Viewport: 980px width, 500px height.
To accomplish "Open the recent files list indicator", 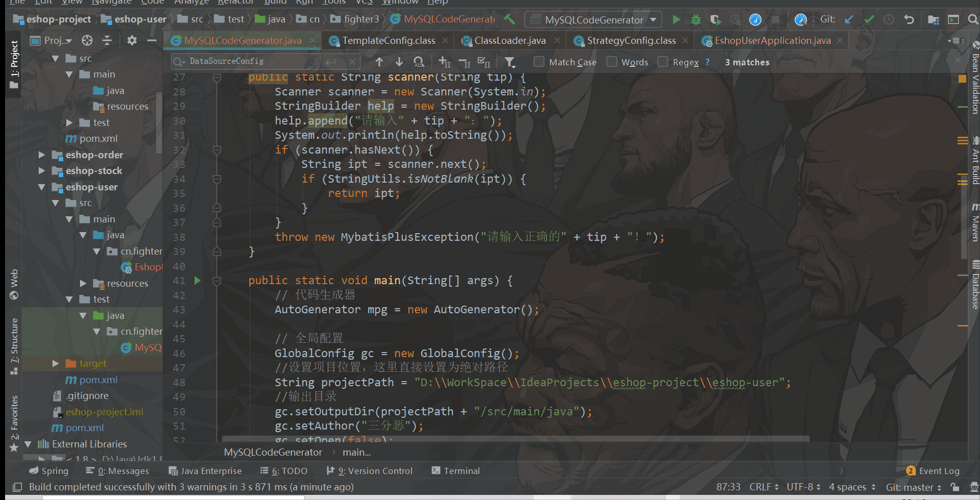I will 956,40.
